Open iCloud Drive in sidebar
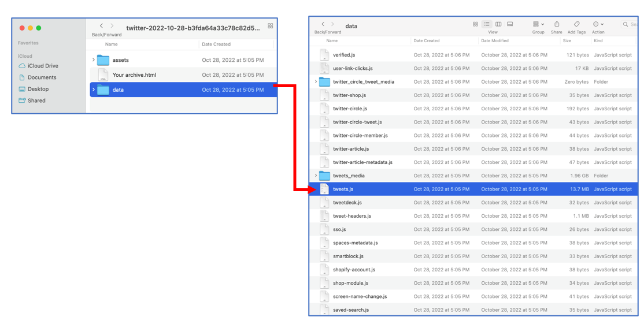 [x=39, y=66]
